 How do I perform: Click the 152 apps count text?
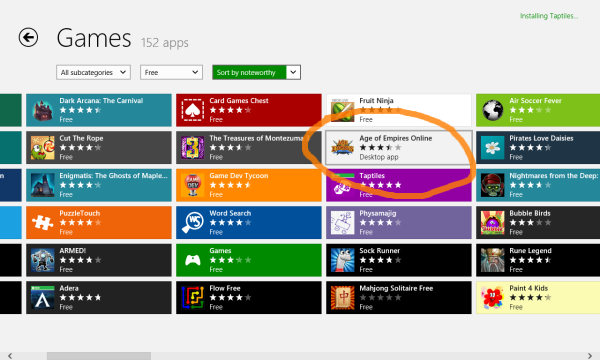click(x=165, y=42)
